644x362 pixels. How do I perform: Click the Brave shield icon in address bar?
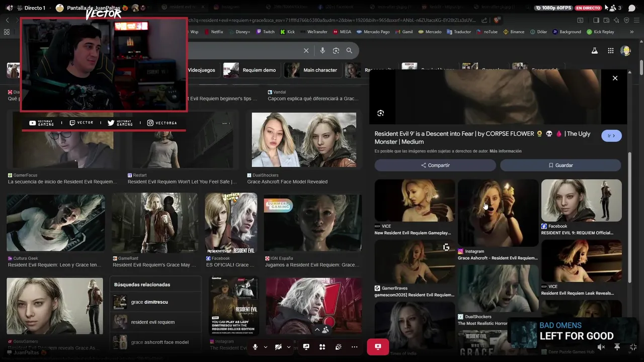point(497,20)
